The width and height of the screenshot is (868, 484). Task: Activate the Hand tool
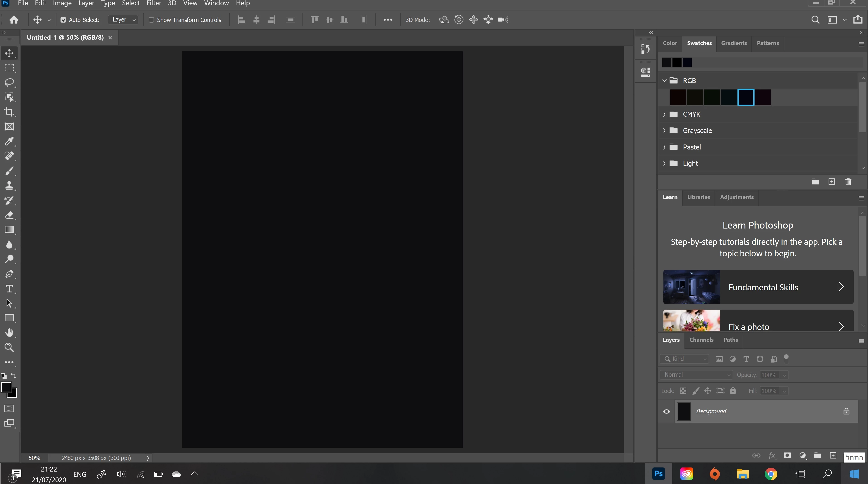pos(9,333)
